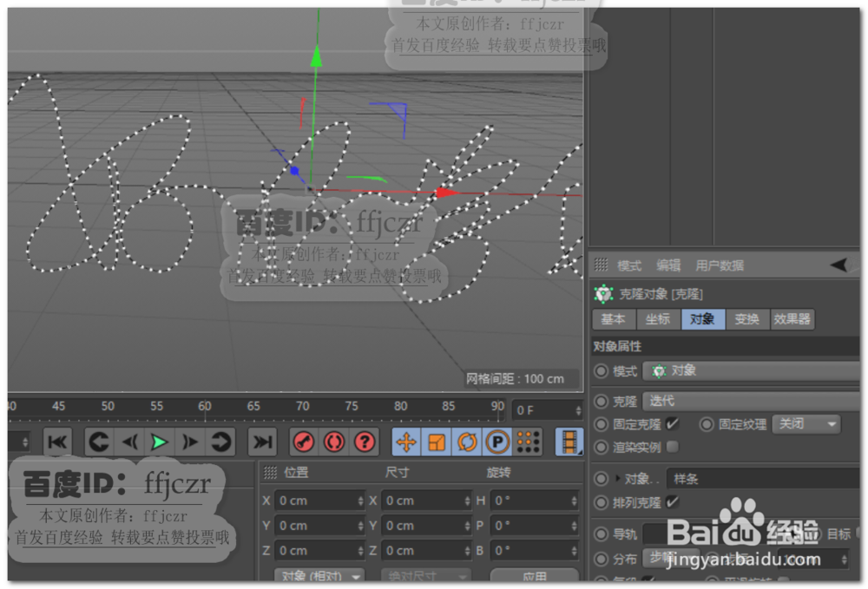Click 固定克隆 animation circle

[602, 424]
